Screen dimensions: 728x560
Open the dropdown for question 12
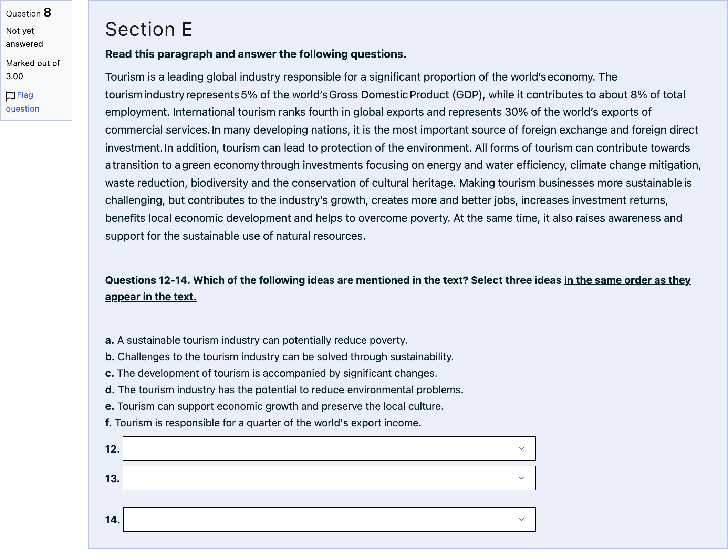pyautogui.click(x=329, y=448)
